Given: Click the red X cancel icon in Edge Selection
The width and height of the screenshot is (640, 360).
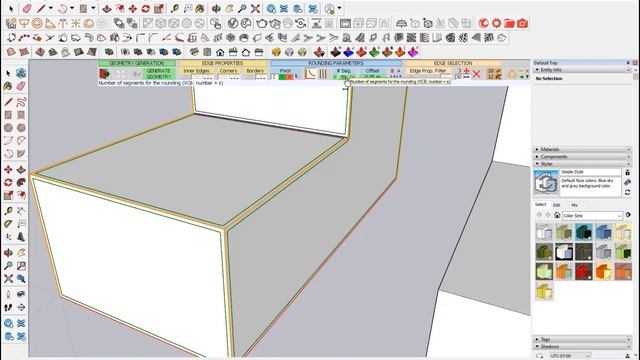Looking at the screenshot, I should [x=476, y=74].
